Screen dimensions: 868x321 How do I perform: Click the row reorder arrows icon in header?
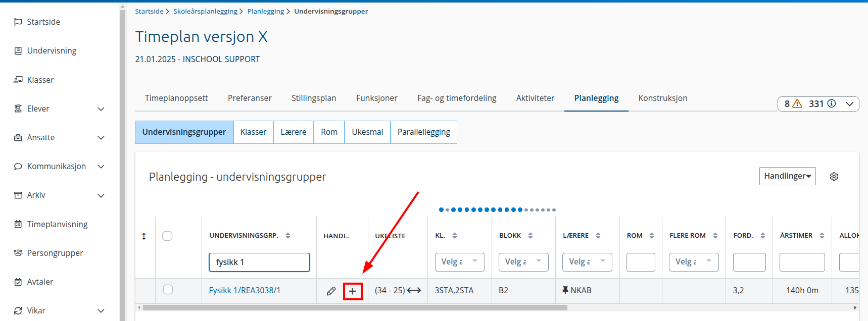point(144,236)
